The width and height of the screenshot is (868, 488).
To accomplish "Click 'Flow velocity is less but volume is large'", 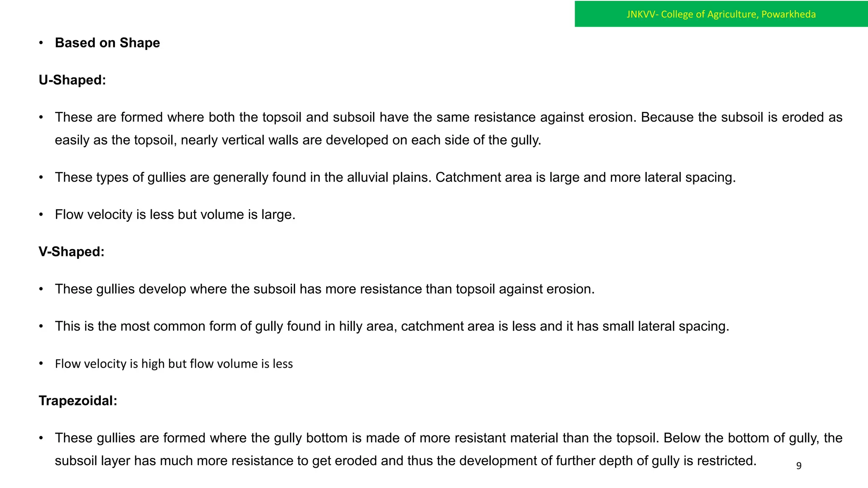I will click(175, 214).
